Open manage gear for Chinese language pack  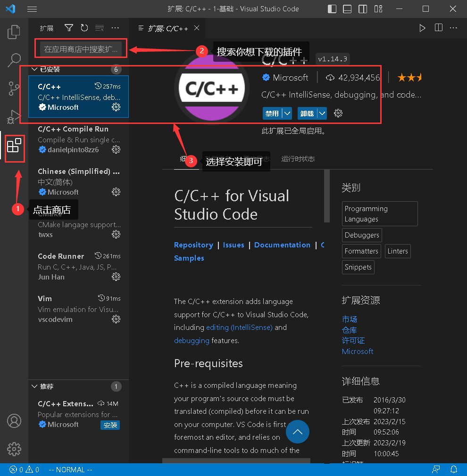click(116, 192)
